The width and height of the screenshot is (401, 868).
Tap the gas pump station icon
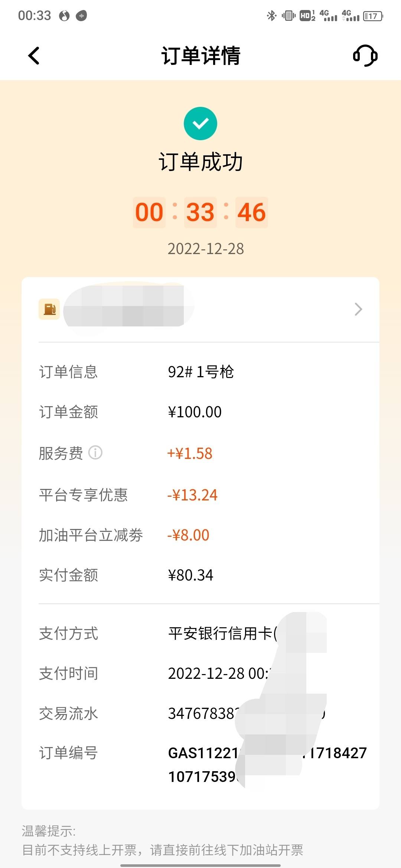(x=49, y=309)
